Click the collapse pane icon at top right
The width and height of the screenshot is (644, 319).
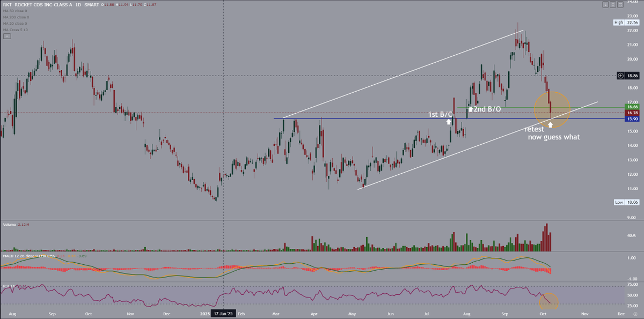613,4
